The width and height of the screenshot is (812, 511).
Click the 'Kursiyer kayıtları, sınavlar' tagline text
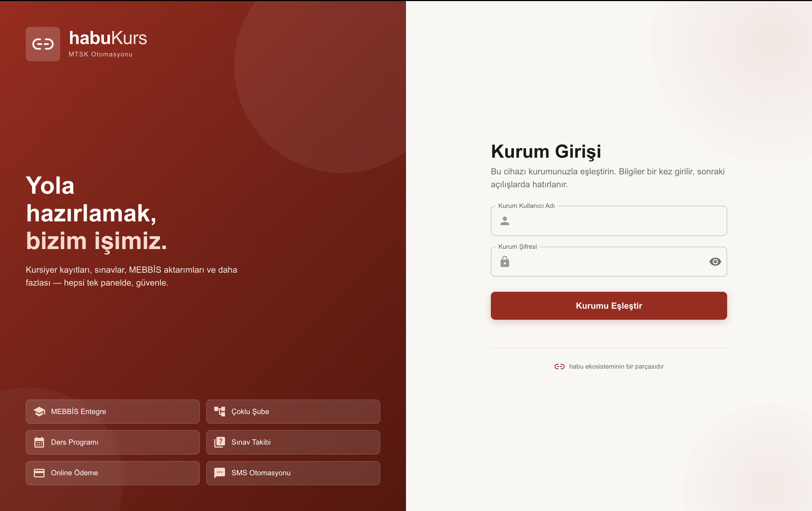132,276
